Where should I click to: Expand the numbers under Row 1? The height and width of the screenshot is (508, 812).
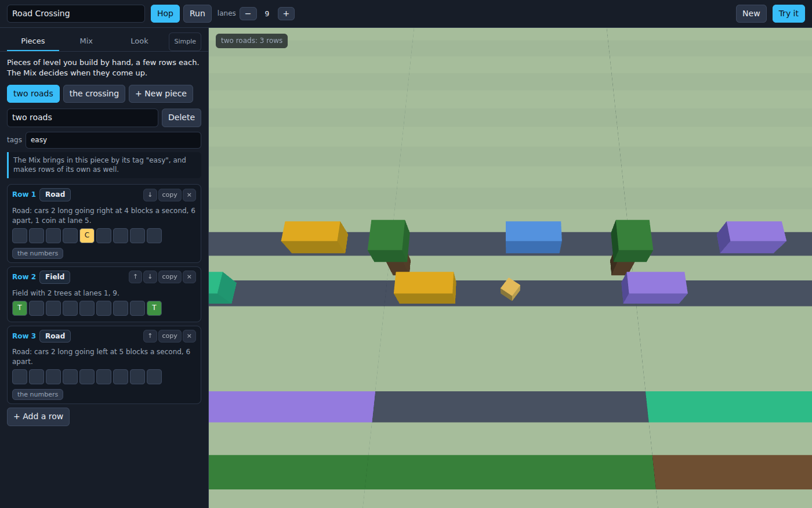click(x=38, y=254)
